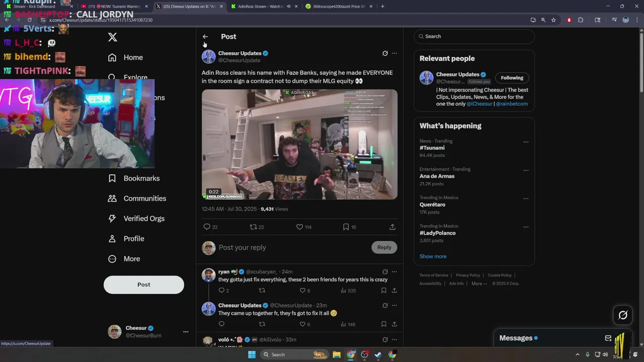Screen dimensions: 644x362
Task: Open the floating Grok button
Action: click(x=623, y=315)
